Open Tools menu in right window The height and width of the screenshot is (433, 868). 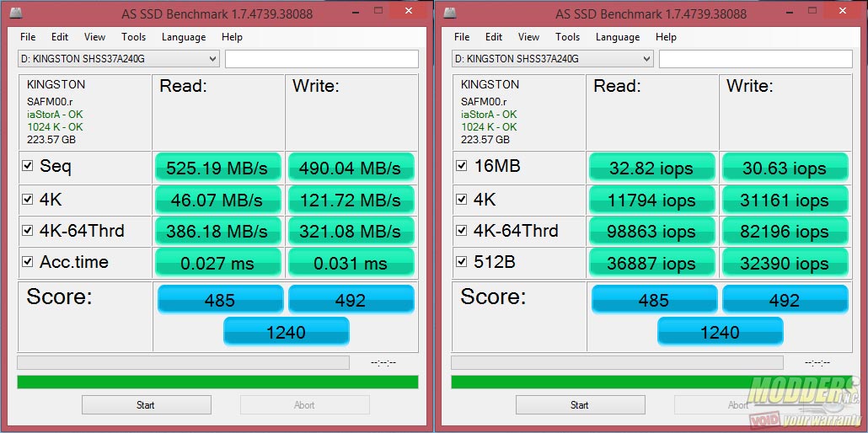(x=567, y=37)
